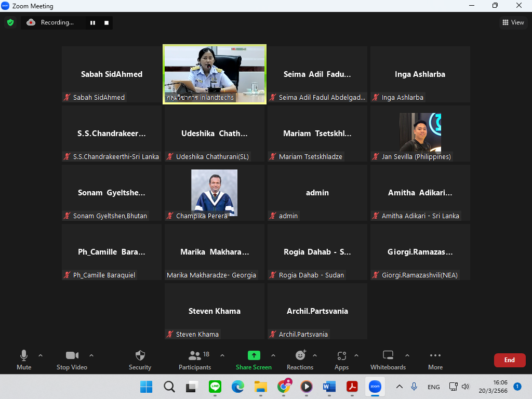Click the green encryption shield icon

click(10, 22)
